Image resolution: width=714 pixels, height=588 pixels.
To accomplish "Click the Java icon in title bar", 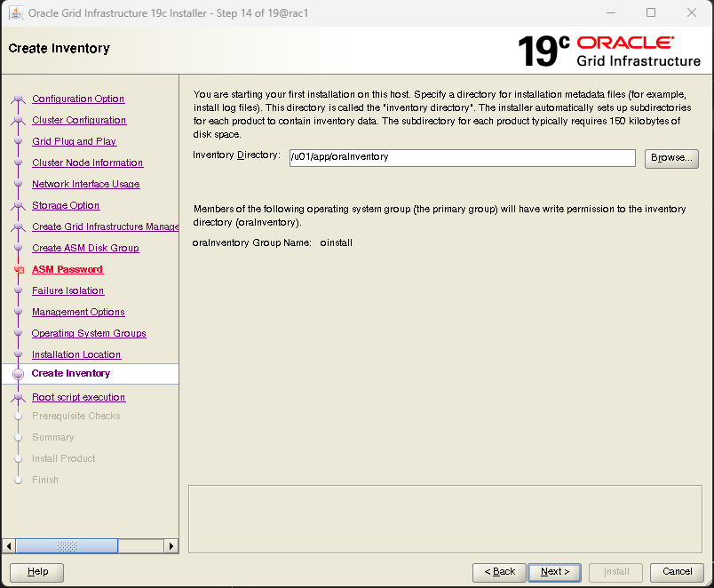I will (16, 12).
